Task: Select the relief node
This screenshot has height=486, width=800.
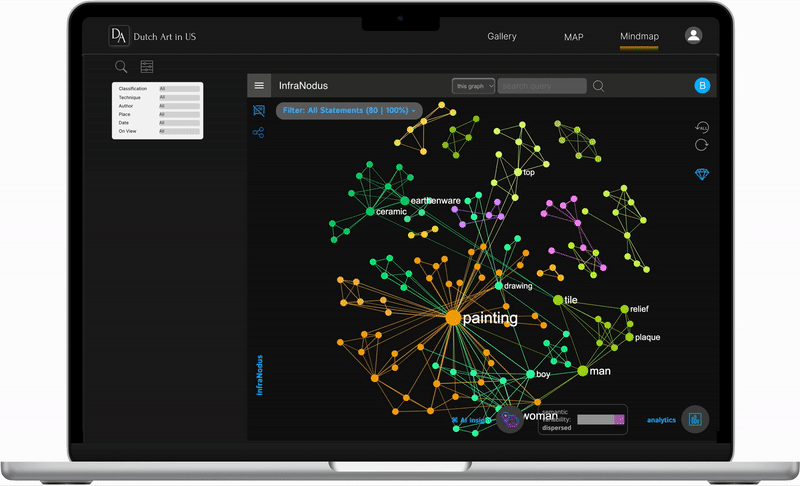Action: [x=624, y=309]
